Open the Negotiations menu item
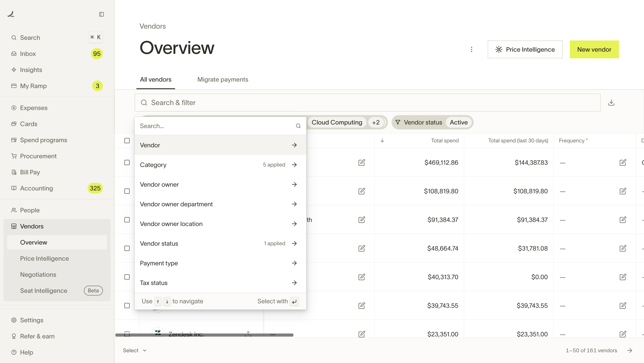The width and height of the screenshot is (644, 363). (38, 274)
